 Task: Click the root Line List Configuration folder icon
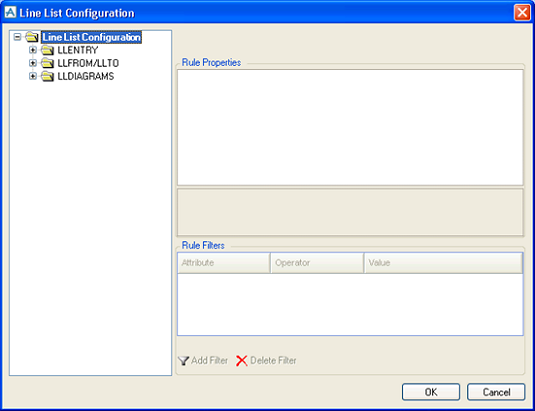(x=32, y=37)
